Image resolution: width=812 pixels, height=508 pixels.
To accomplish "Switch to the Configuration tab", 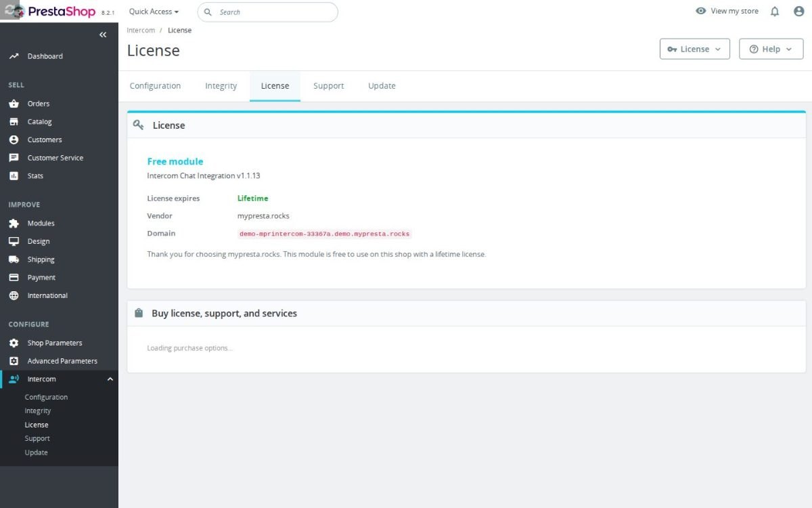I will point(155,86).
